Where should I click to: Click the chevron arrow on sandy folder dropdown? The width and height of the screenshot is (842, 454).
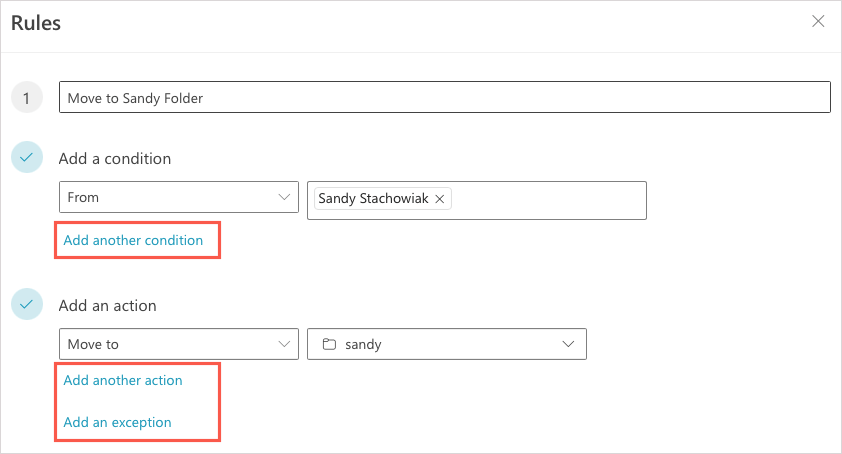[569, 345]
